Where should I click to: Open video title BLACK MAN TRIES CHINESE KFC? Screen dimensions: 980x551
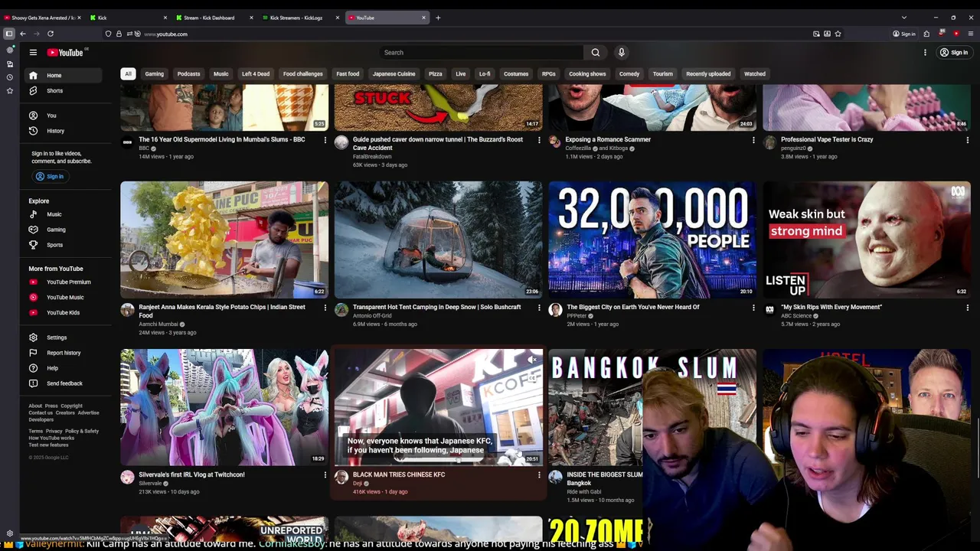399,474
